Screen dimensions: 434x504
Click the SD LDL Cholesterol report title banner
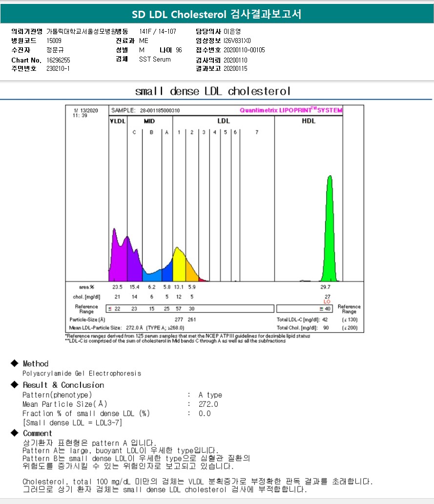[x=217, y=14]
